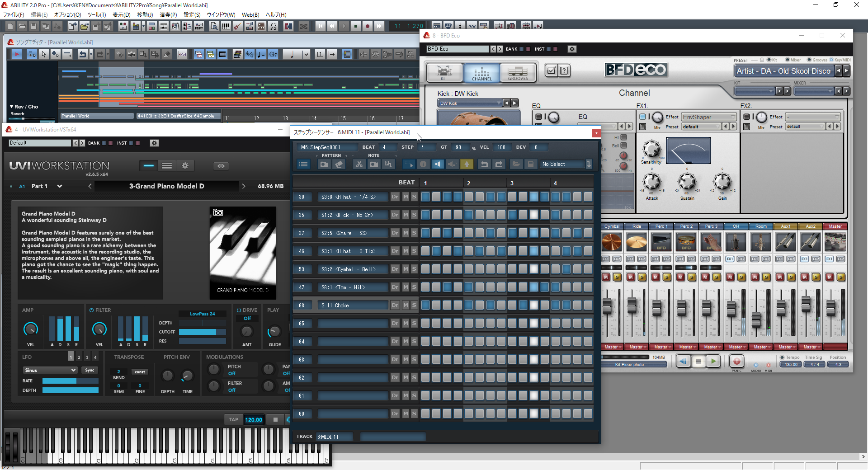Select the arrow pointer tool in Song Editor
This screenshot has height=470, width=868.
coord(43,54)
